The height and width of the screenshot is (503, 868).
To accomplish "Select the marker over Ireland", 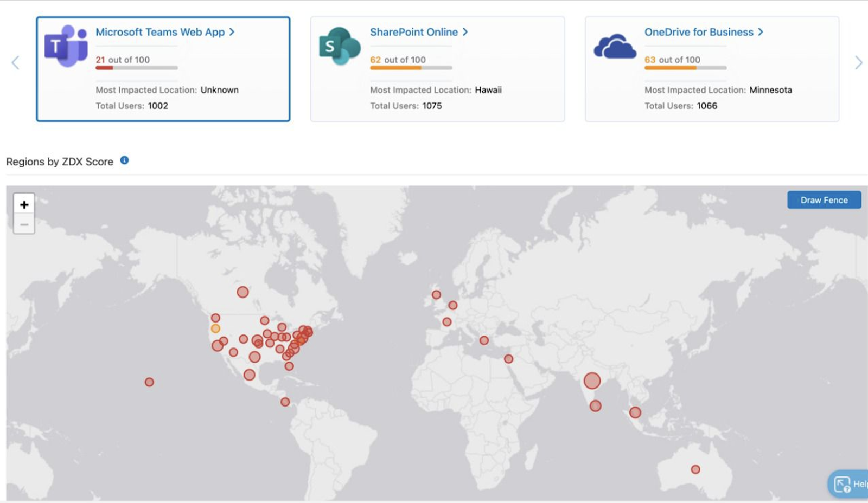I will (436, 295).
